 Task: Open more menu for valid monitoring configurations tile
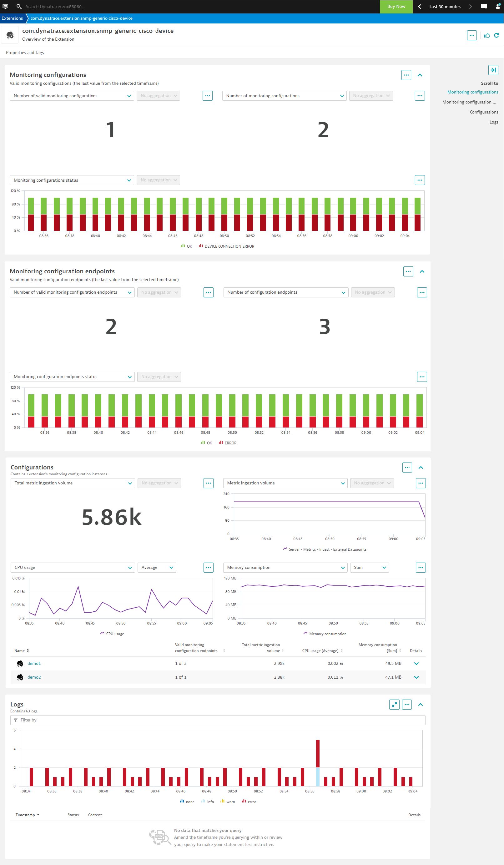tap(208, 96)
